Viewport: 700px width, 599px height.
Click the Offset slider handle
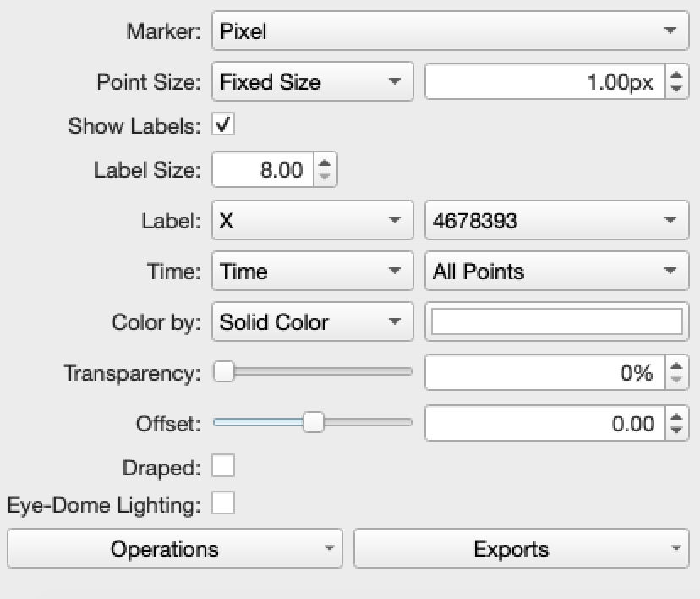(x=314, y=423)
